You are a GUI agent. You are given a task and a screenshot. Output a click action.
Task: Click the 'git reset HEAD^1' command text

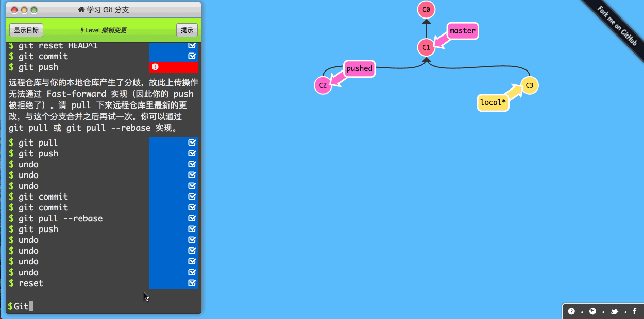[58, 46]
